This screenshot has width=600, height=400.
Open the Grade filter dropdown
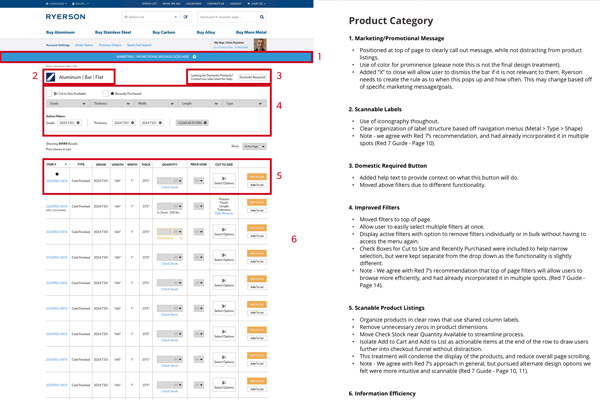[x=68, y=104]
